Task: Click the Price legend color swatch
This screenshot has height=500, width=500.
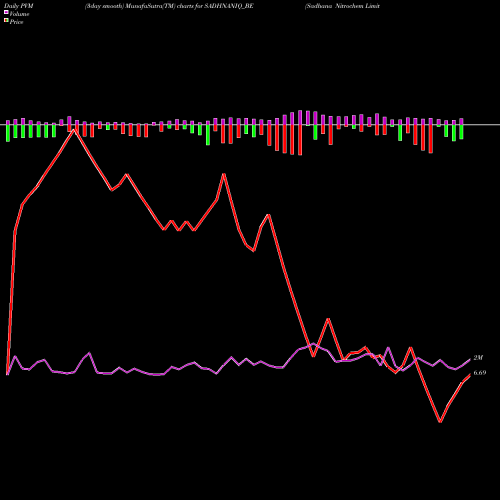Action: pyautogui.click(x=6, y=21)
